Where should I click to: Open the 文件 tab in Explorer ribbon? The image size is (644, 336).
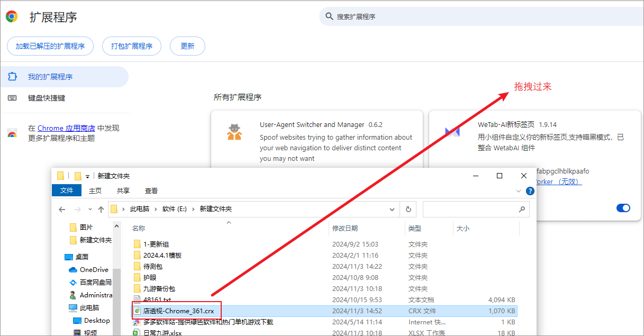[x=67, y=190]
